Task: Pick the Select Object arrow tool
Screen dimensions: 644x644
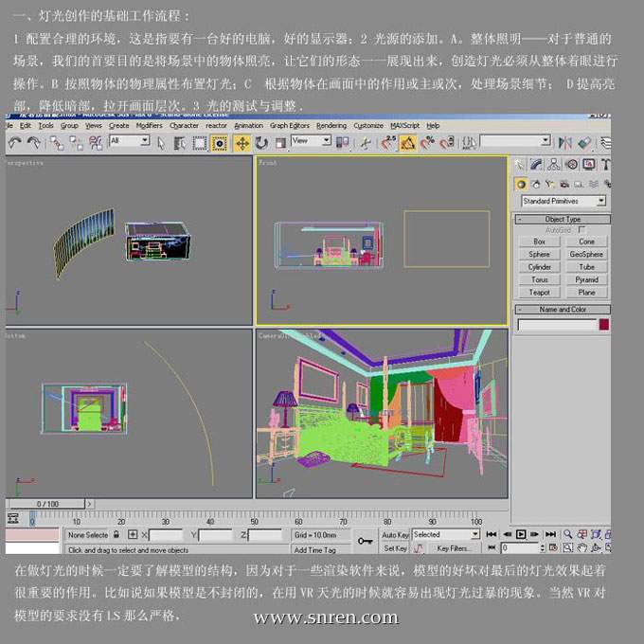Action: click(161, 143)
